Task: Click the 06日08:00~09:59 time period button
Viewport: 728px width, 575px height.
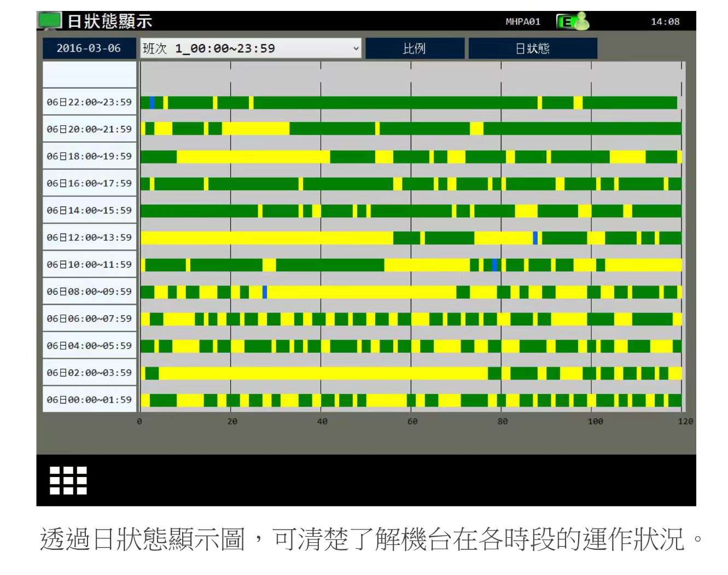Action: 89,291
